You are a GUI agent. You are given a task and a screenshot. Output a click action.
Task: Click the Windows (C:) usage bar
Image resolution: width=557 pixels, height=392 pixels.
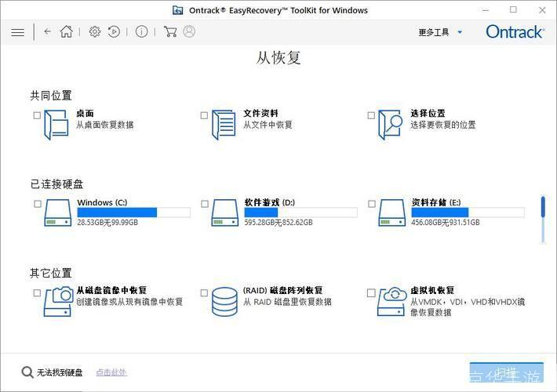point(134,212)
